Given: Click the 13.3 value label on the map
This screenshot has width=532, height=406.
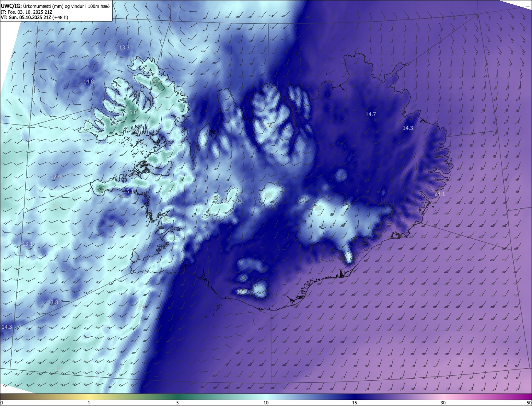Looking at the screenshot, I should [124, 48].
